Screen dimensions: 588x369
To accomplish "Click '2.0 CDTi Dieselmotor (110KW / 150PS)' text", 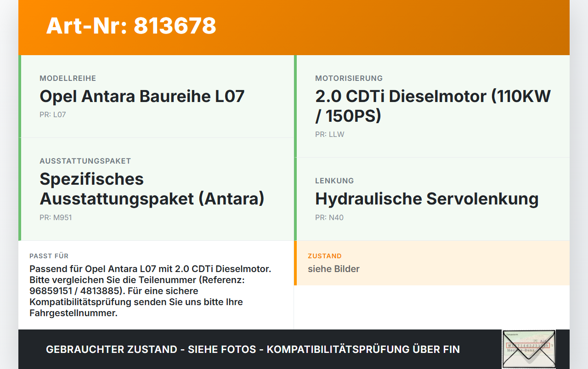I will [x=433, y=106].
